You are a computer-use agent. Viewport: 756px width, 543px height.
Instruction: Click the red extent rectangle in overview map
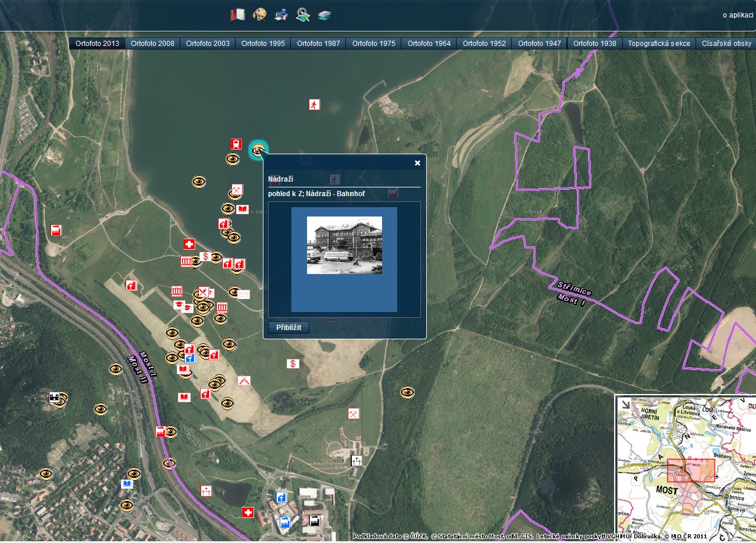pyautogui.click(x=691, y=470)
